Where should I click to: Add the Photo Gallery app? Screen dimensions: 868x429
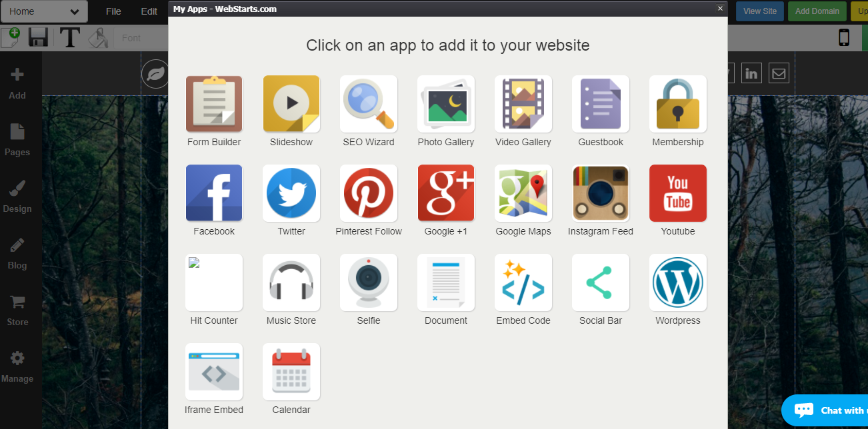coord(446,104)
